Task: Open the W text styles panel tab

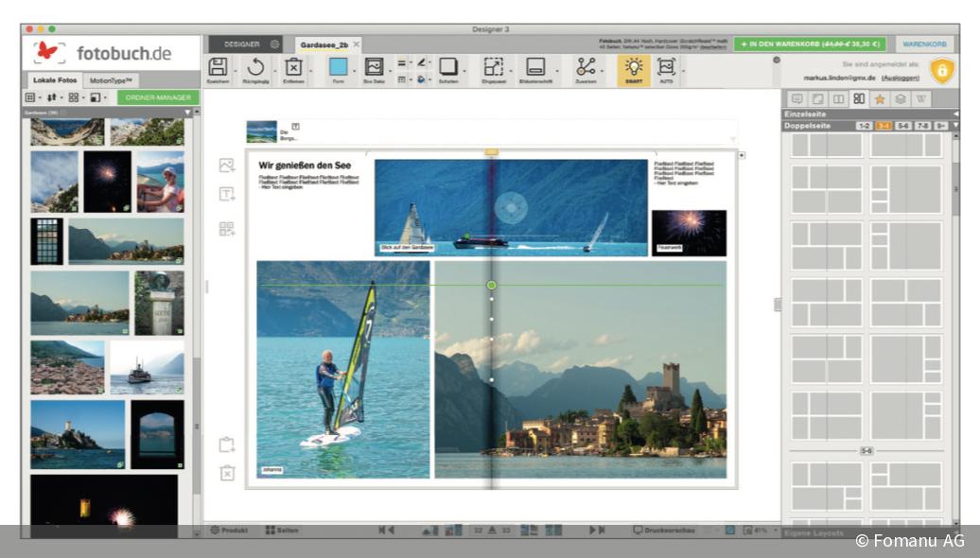Action: (920, 98)
